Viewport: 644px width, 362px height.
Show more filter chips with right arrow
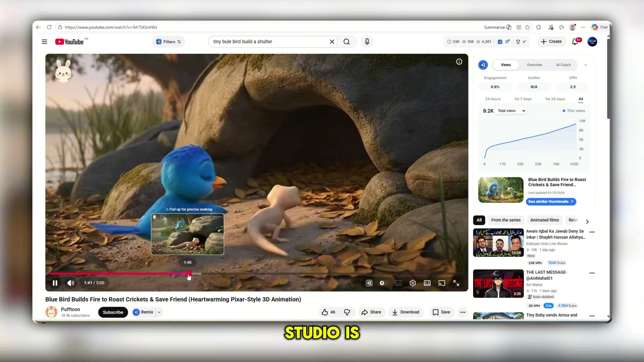[x=587, y=222]
